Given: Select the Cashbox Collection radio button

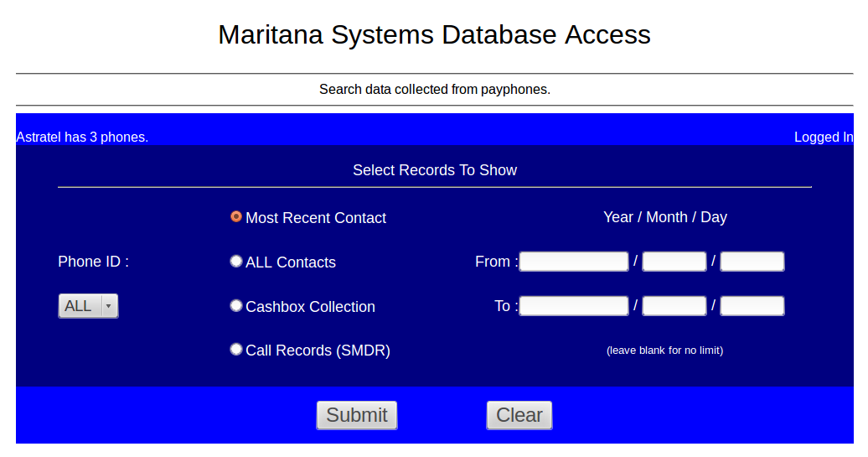Looking at the screenshot, I should [x=236, y=306].
